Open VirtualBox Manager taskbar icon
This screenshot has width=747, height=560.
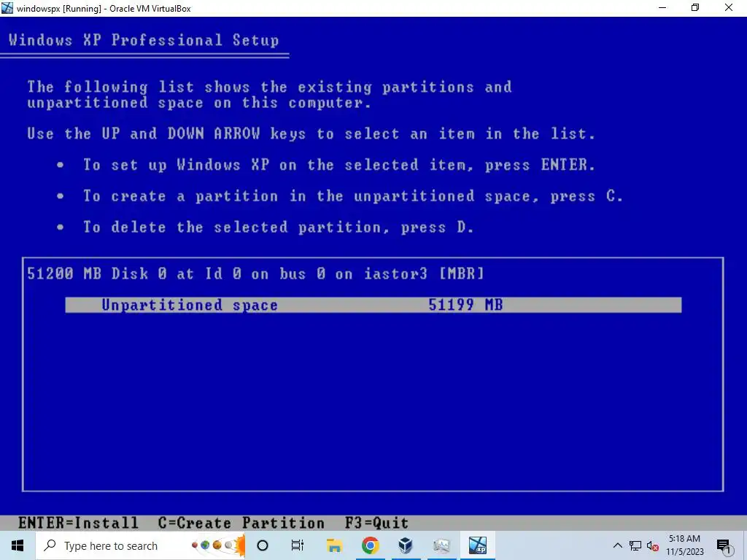(x=406, y=545)
